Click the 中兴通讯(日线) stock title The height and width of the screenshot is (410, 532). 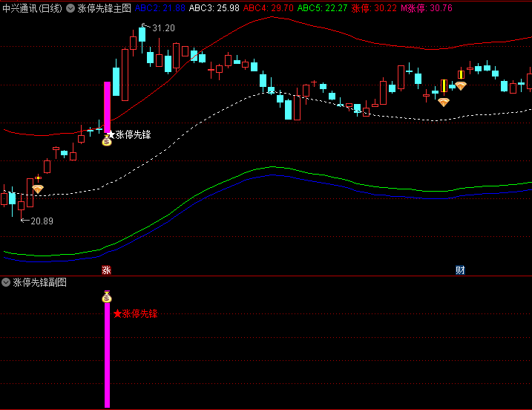pyautogui.click(x=33, y=8)
